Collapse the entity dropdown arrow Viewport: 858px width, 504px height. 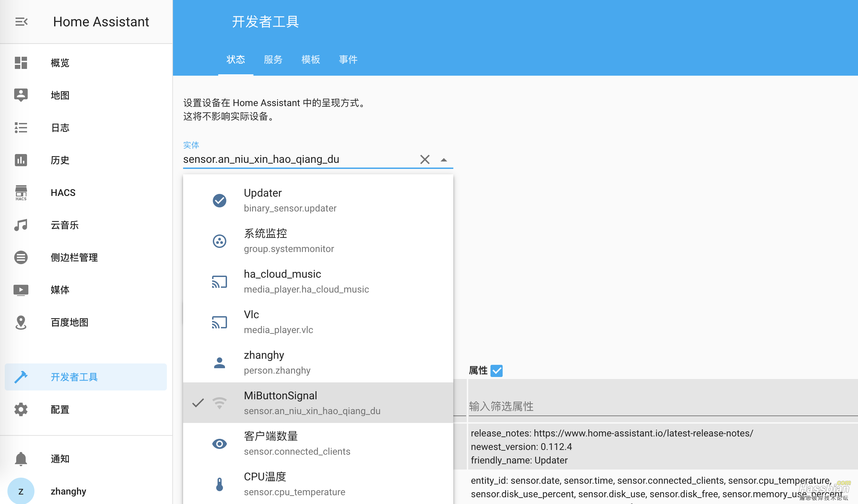pos(444,160)
